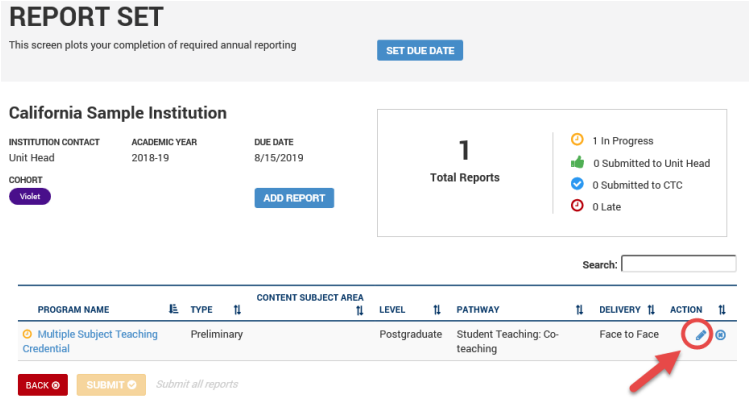Select the Violet cohort badge
The image size is (750, 403).
coord(30,197)
